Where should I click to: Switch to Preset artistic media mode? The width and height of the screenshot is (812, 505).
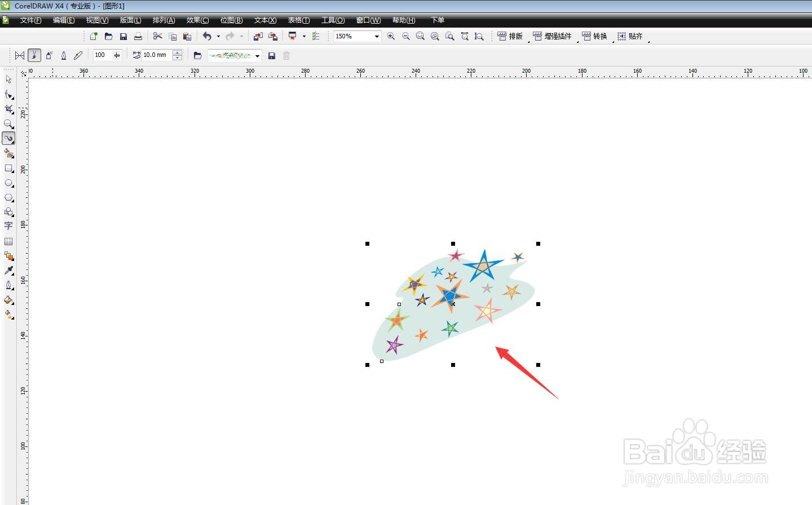[20, 55]
